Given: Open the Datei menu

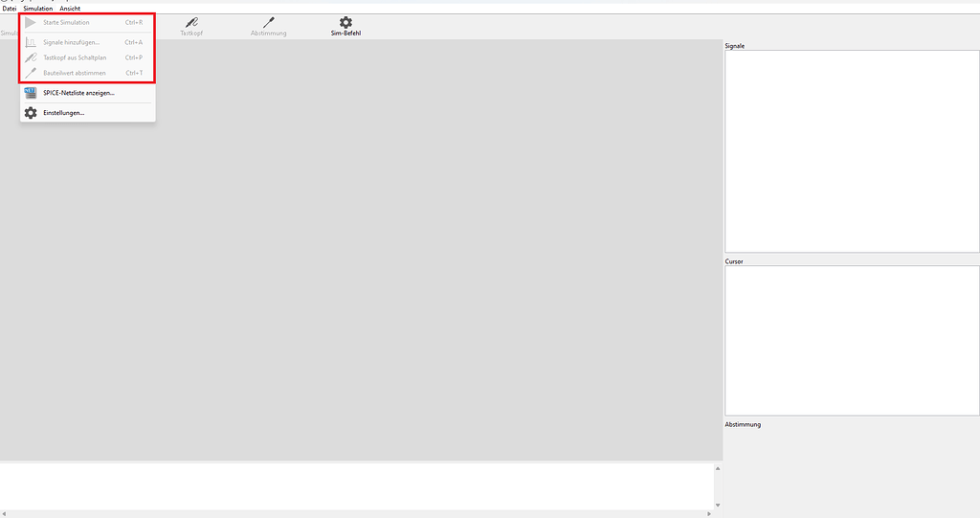Looking at the screenshot, I should point(10,9).
